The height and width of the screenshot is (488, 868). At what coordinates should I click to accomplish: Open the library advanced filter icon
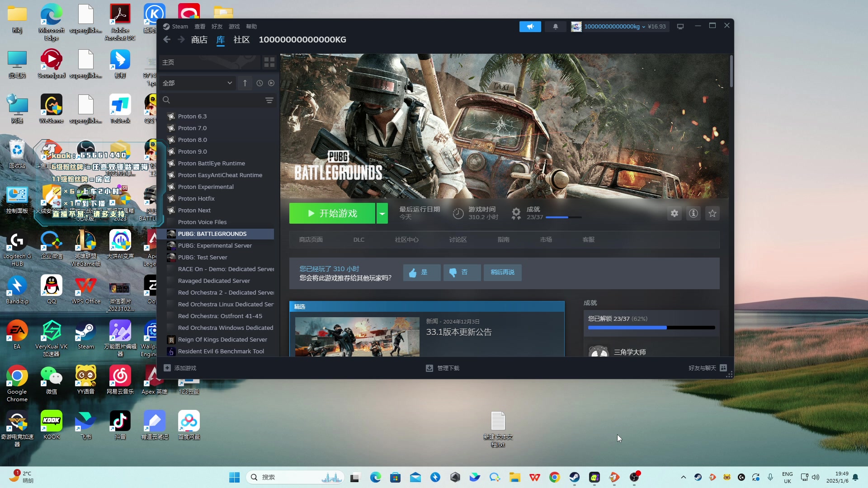click(269, 100)
